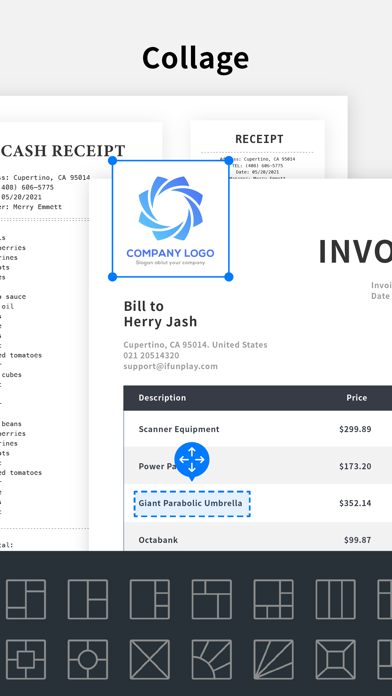
Task: Grab the bottom-right handle of logo selection
Action: click(229, 277)
